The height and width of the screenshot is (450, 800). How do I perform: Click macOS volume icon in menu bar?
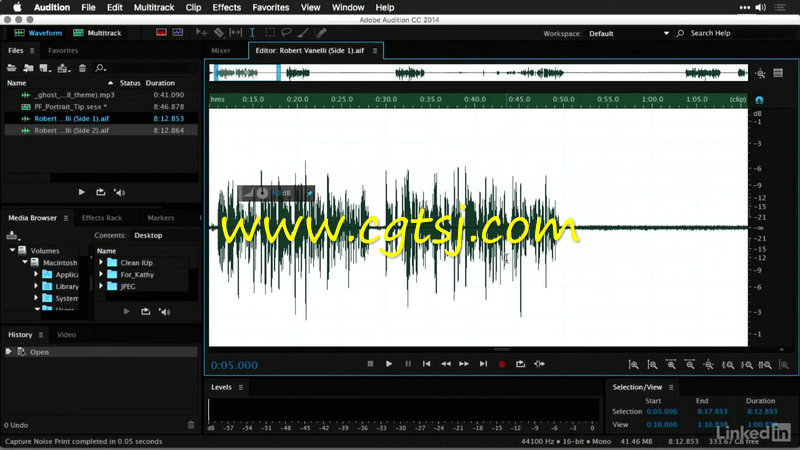click(760, 7)
